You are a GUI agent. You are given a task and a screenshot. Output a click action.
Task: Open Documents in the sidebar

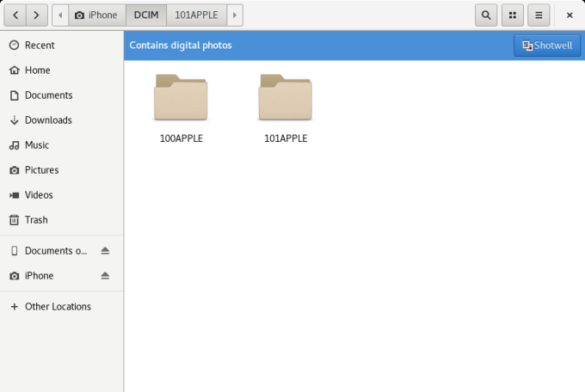[62, 95]
